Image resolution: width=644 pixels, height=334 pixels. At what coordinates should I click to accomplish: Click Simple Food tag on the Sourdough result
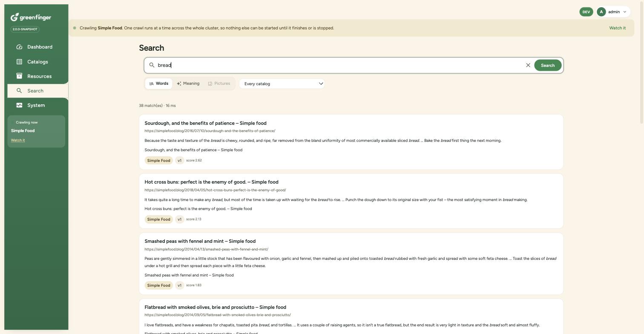(158, 161)
